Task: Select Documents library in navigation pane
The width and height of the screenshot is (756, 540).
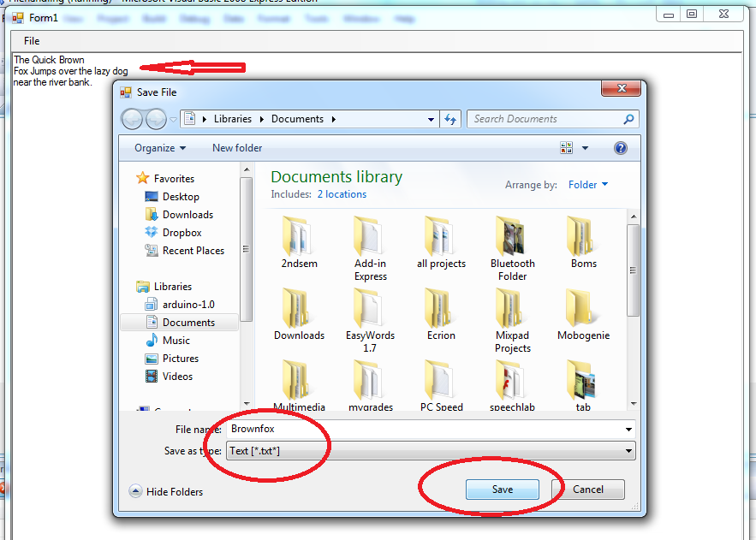Action: (180, 323)
